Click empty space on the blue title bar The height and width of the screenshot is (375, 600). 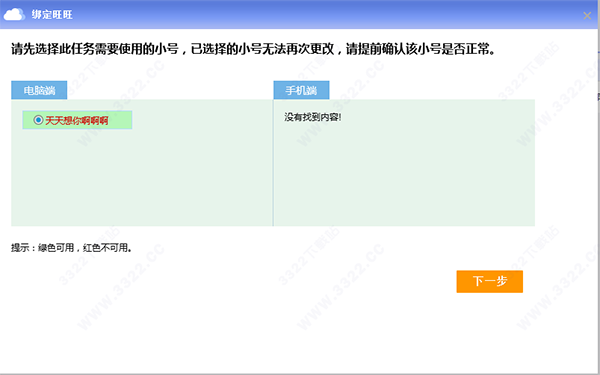[306, 15]
